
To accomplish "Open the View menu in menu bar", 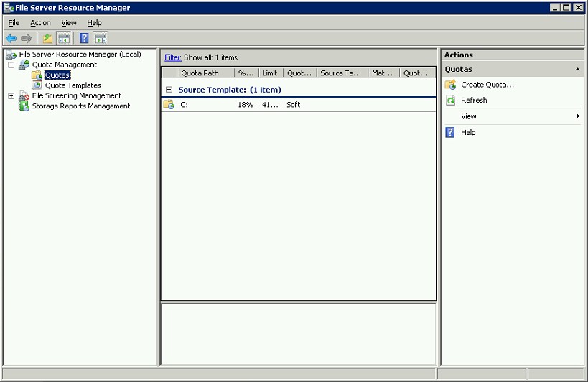I will 69,23.
